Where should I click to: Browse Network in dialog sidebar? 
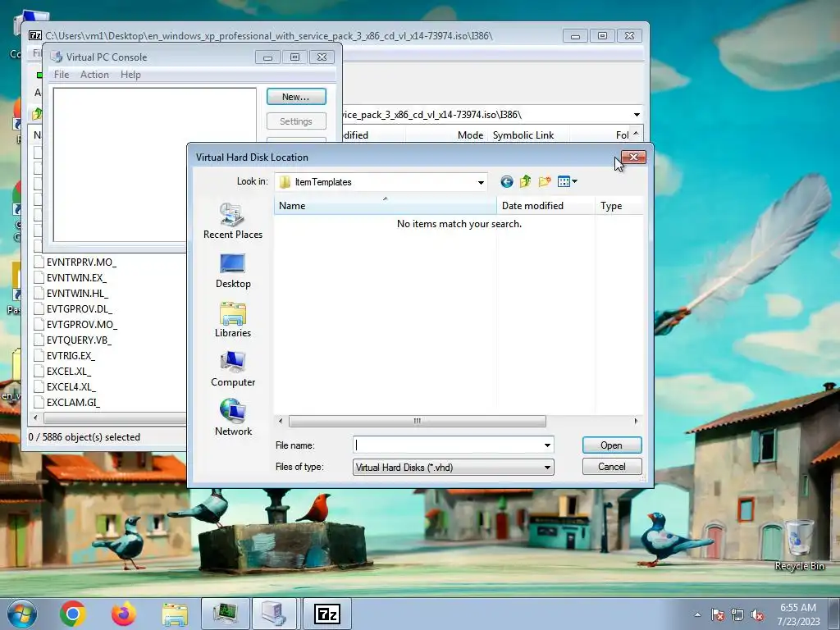point(233,418)
